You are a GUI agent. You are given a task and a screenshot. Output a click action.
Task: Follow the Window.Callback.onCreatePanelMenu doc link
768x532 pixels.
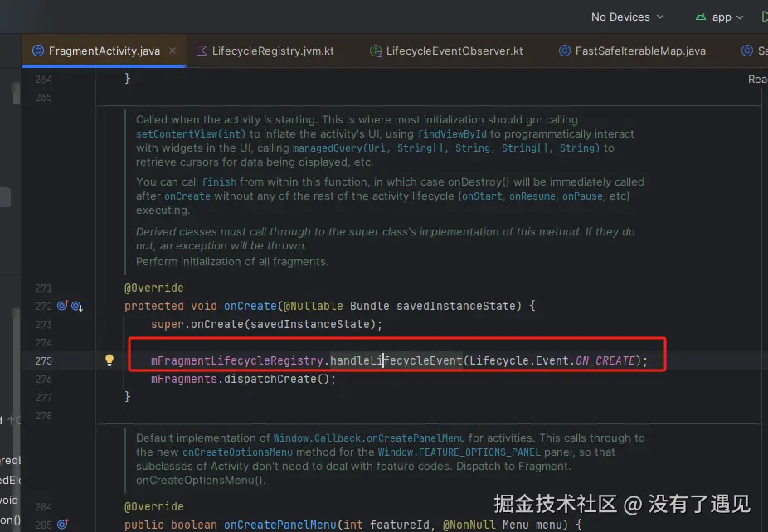[369, 438]
